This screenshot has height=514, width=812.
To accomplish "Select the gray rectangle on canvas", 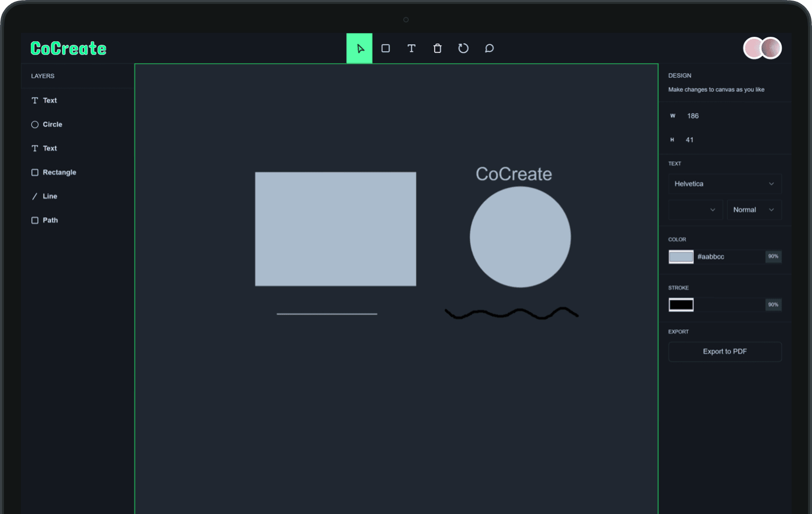I will [x=335, y=229].
